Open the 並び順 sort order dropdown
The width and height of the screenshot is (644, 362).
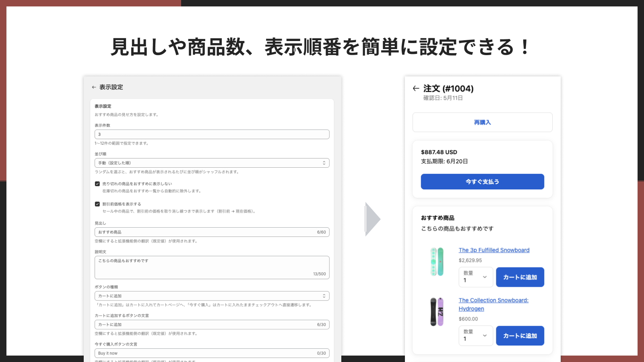click(x=212, y=163)
